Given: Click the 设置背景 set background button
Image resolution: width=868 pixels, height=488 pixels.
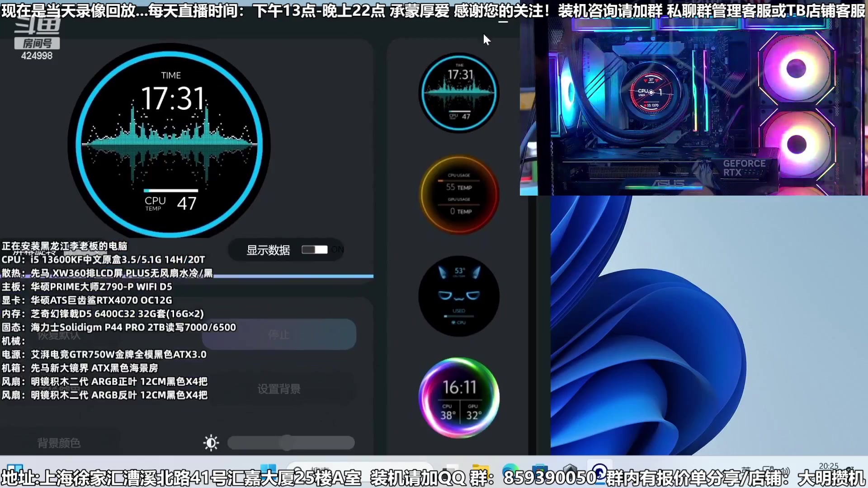Looking at the screenshot, I should 279,389.
